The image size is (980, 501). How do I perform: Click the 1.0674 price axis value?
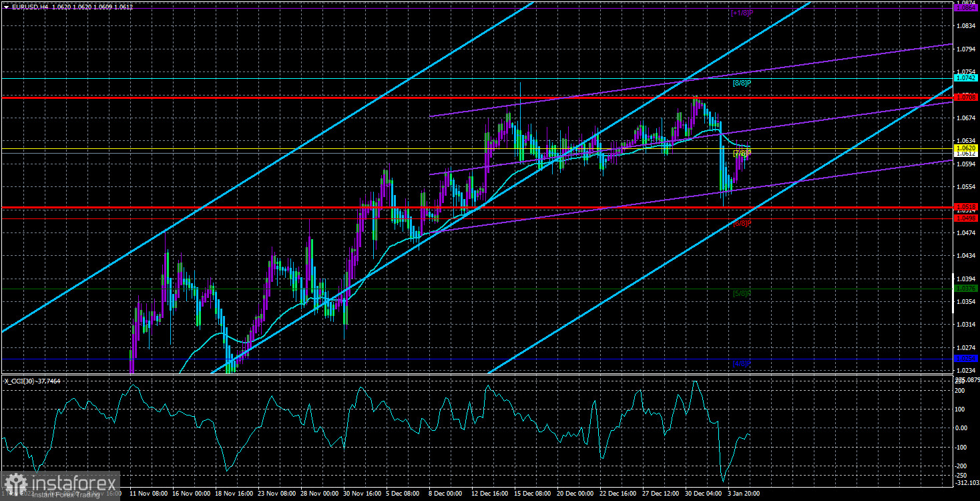966,118
